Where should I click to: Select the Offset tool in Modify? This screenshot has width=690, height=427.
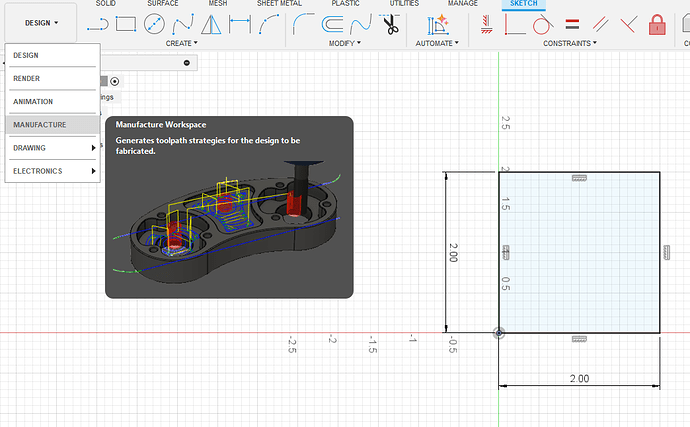(x=332, y=24)
